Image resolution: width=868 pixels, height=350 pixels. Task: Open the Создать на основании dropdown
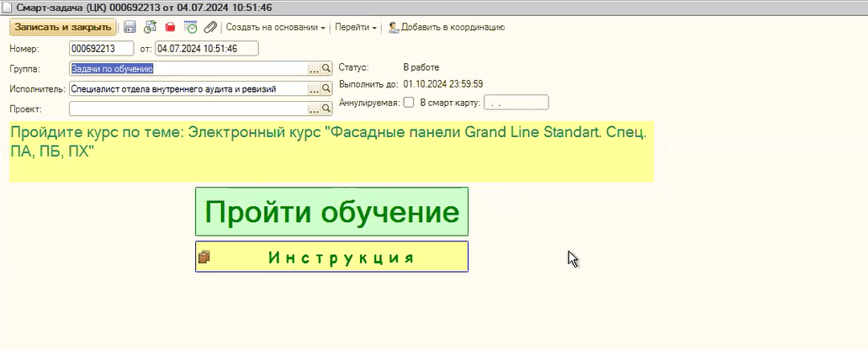[x=276, y=27]
